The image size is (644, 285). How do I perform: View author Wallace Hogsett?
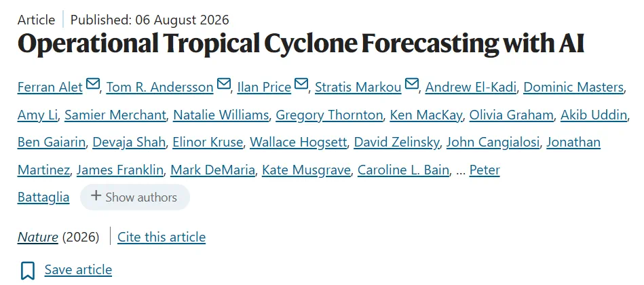[x=298, y=142]
